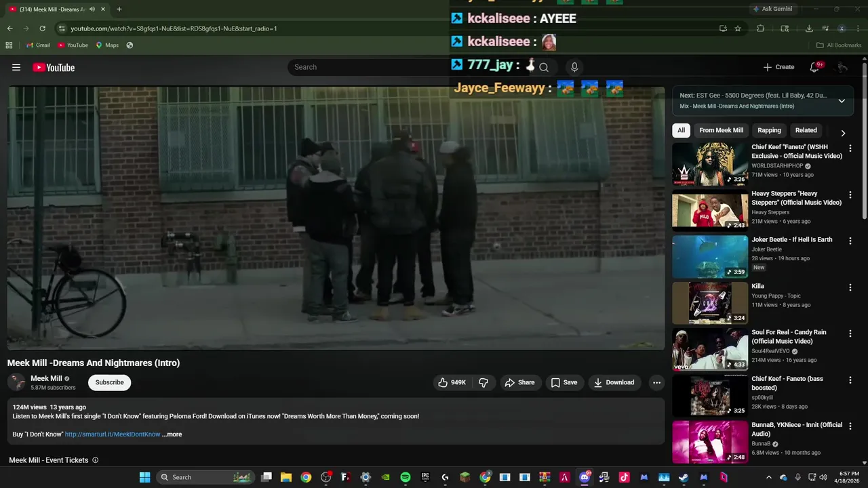Mute the tab via speaker icon
Screen dimensions: 868x488
click(x=92, y=9)
